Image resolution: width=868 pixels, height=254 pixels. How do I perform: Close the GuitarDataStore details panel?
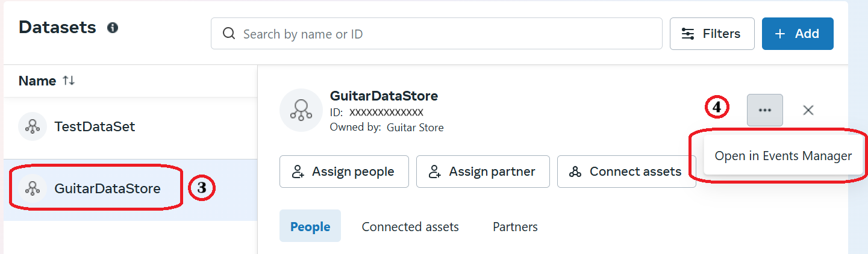point(808,110)
